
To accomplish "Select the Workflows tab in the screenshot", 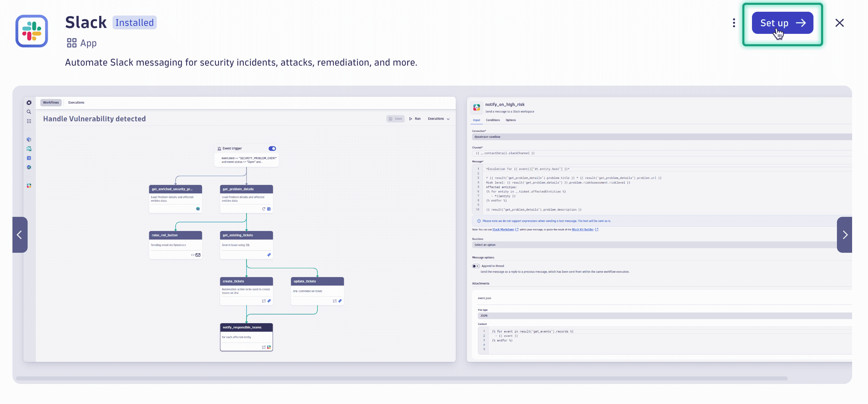I will click(51, 103).
